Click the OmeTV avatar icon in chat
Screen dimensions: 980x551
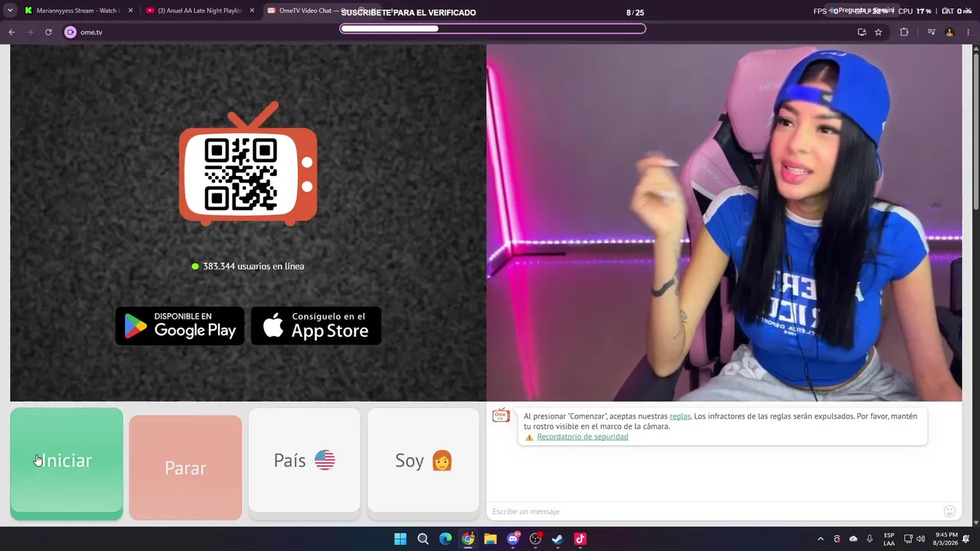[x=501, y=416]
